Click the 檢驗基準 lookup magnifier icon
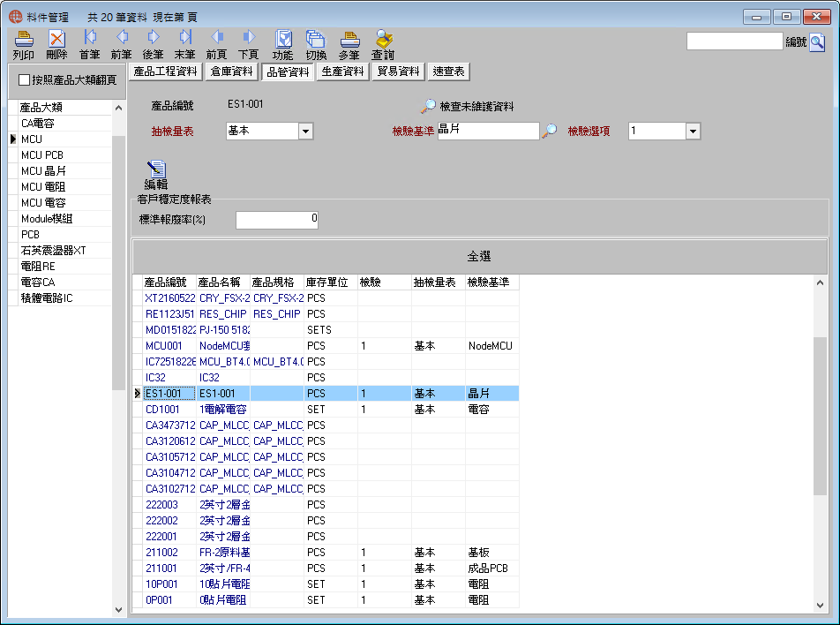Image resolution: width=840 pixels, height=625 pixels. 549,131
